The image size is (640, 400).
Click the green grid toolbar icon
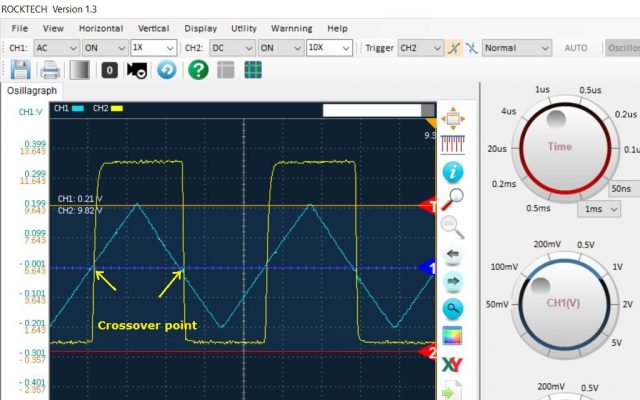(x=253, y=70)
